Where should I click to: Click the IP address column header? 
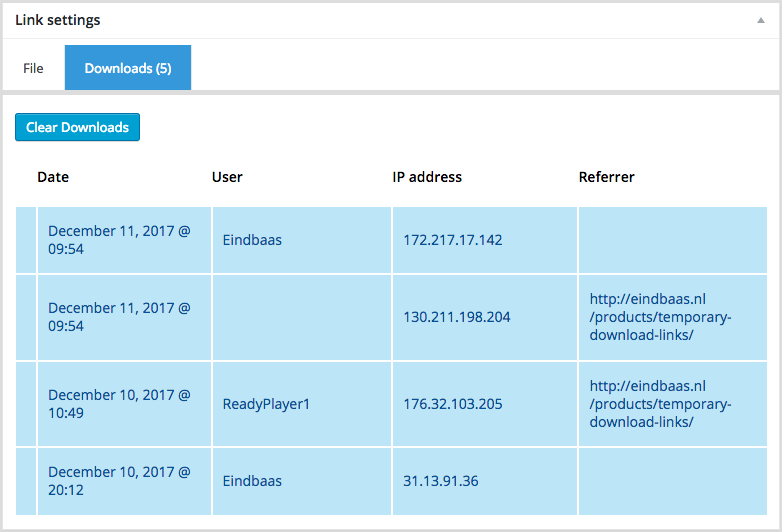tap(427, 177)
